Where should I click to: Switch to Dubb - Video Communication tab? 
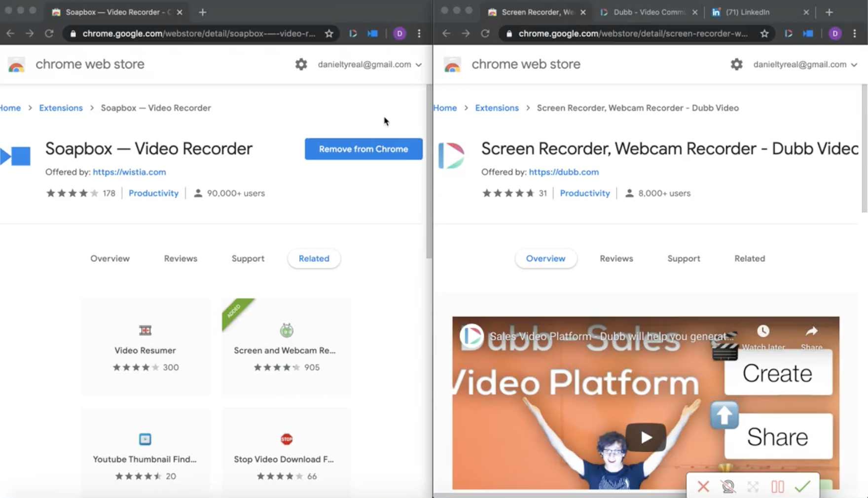[x=648, y=12]
